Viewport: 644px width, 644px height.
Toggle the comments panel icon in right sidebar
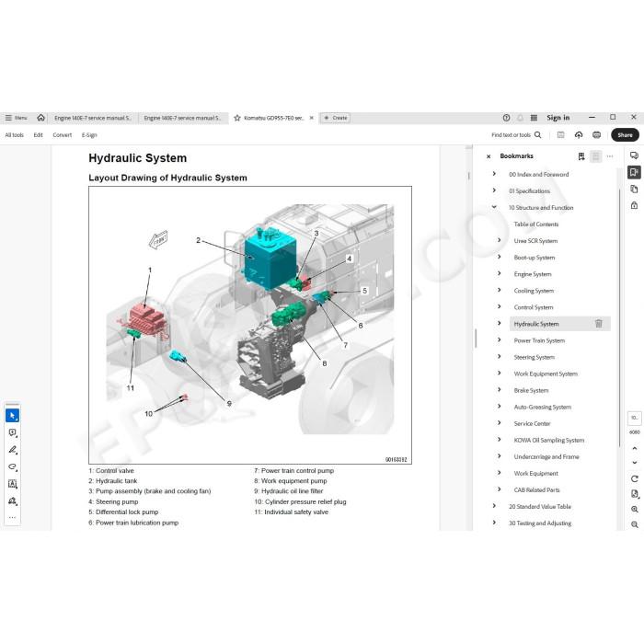(634, 155)
